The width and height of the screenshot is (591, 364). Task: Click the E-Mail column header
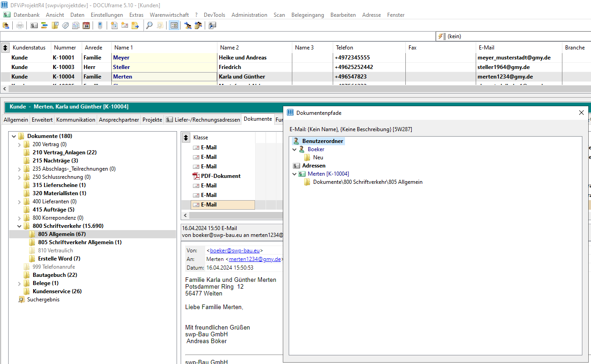pyautogui.click(x=518, y=48)
